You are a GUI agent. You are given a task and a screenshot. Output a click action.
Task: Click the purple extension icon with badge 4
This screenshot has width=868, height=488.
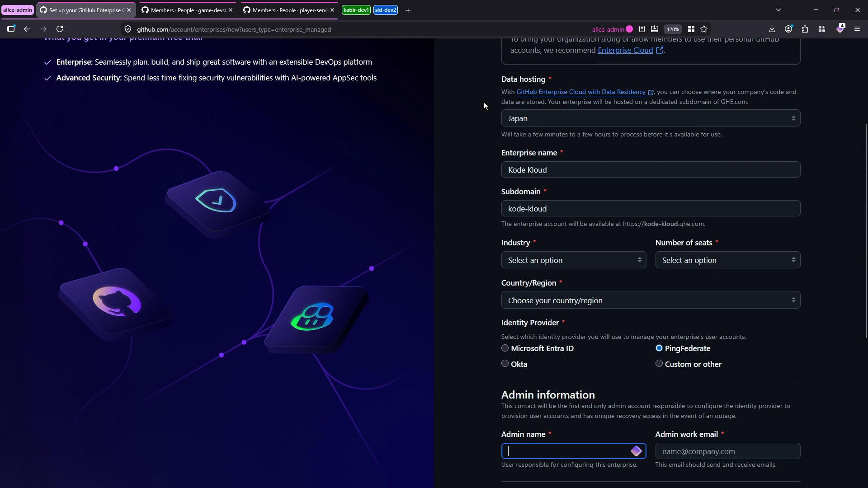840,28
